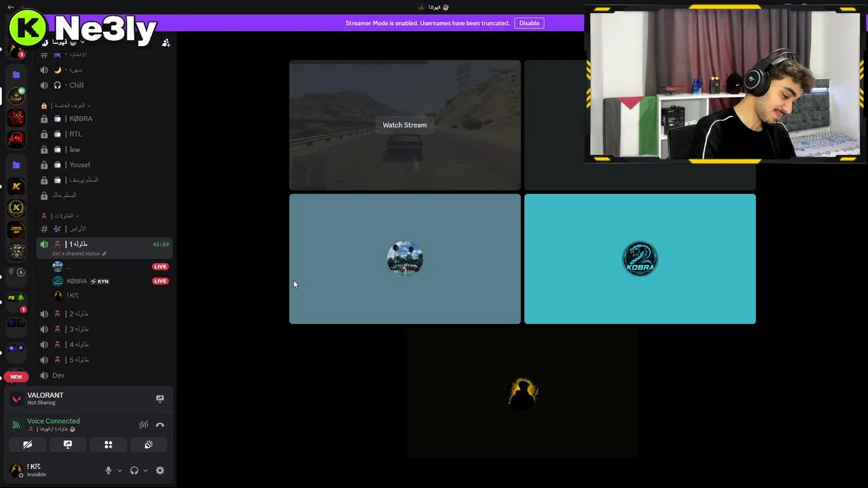Viewport: 868px width, 488px height.
Task: Start an activity button
Action: click(108, 445)
